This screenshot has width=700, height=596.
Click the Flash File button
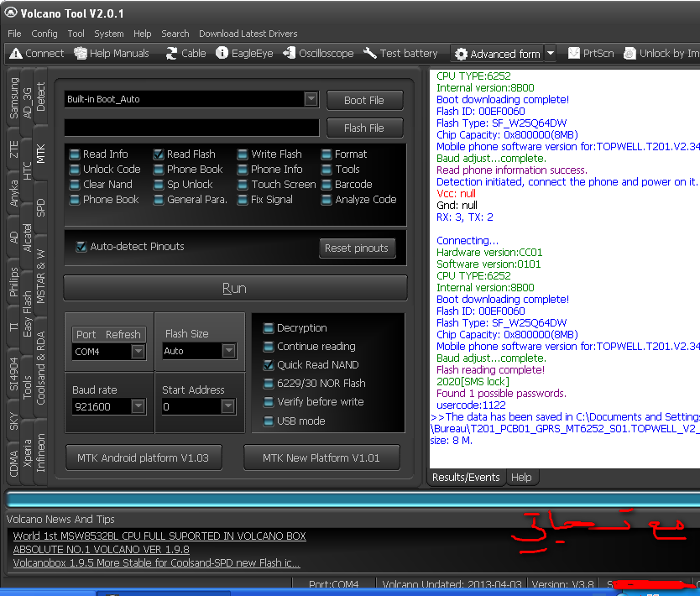(364, 128)
